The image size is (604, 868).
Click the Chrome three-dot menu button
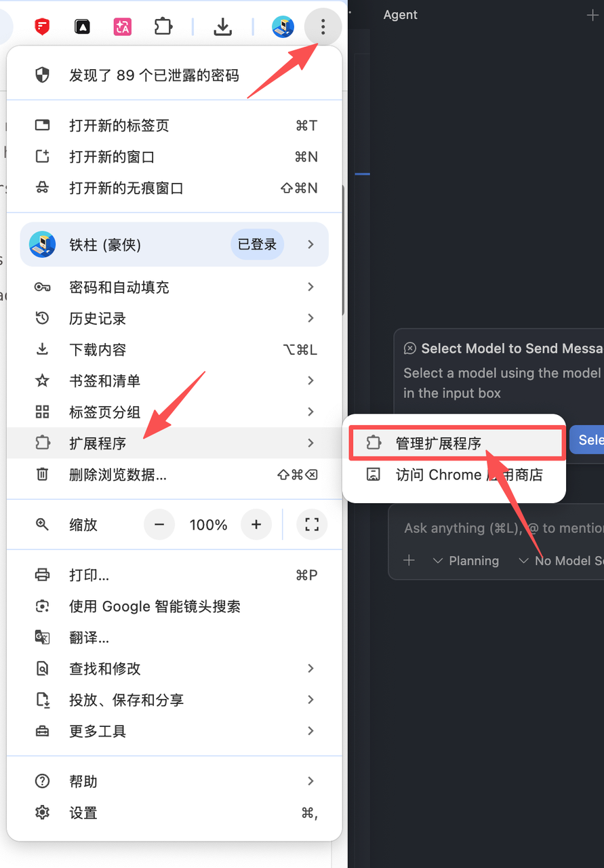click(x=323, y=27)
